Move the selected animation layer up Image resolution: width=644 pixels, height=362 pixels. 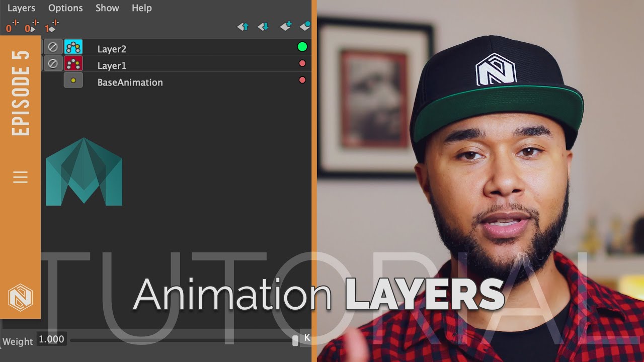[x=244, y=26]
